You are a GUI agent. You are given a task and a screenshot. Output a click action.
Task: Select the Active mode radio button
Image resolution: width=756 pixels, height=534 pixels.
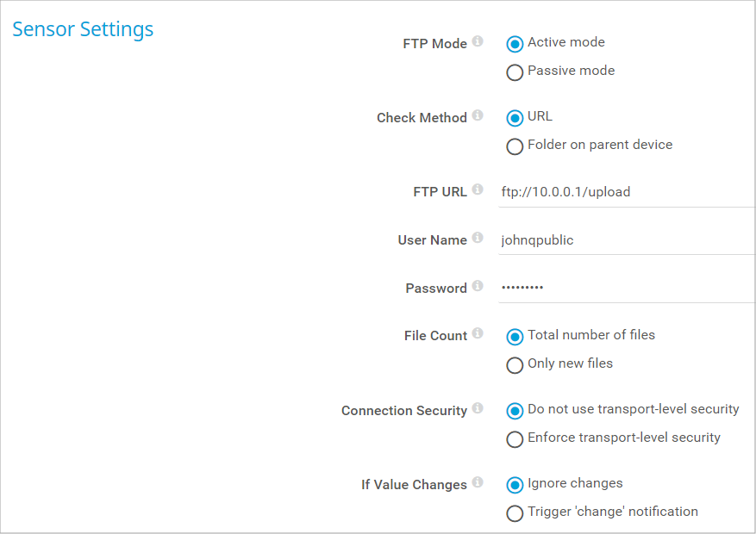[x=515, y=44]
